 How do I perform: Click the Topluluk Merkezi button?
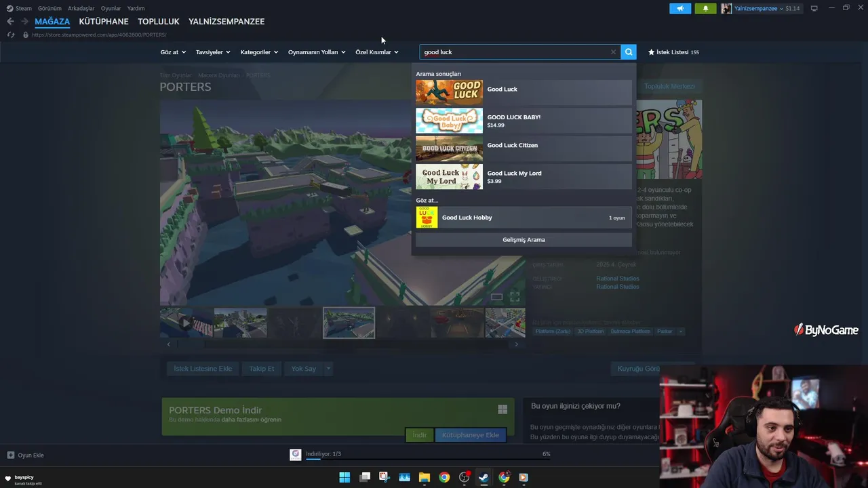coord(669,86)
